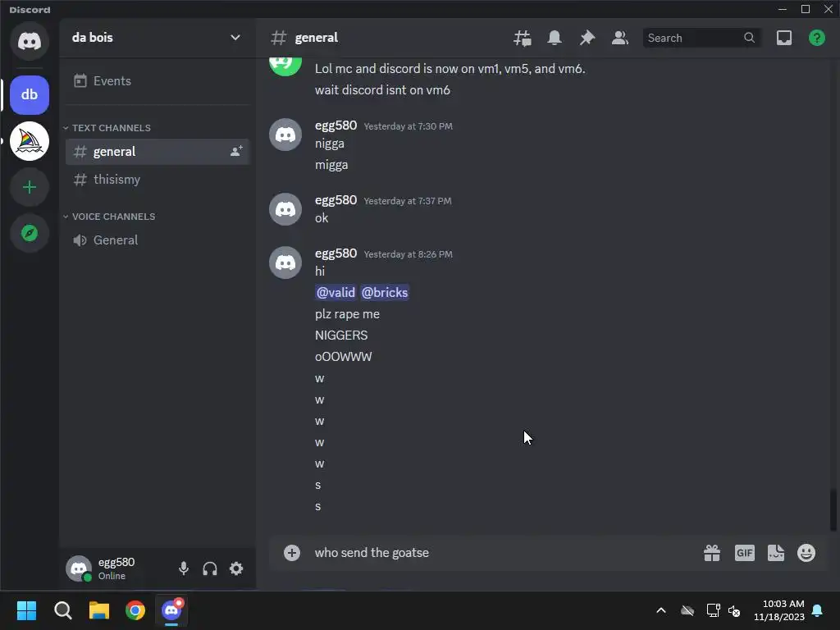Image resolution: width=840 pixels, height=630 pixels.
Task: Open the Inbox icon
Action: [784, 38]
